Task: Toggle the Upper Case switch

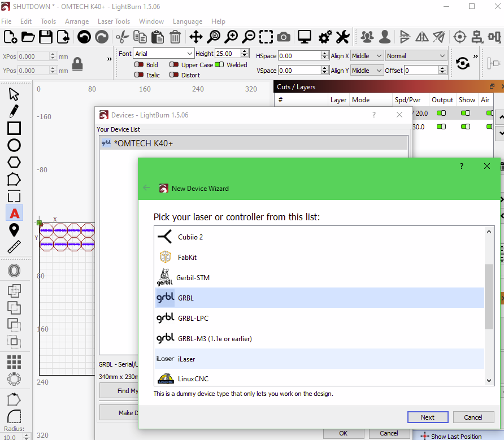Action: (x=174, y=65)
